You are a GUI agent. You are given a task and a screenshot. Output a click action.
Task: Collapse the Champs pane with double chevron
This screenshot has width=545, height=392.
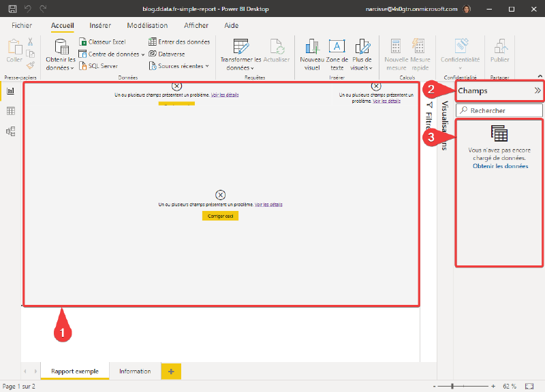pos(538,91)
